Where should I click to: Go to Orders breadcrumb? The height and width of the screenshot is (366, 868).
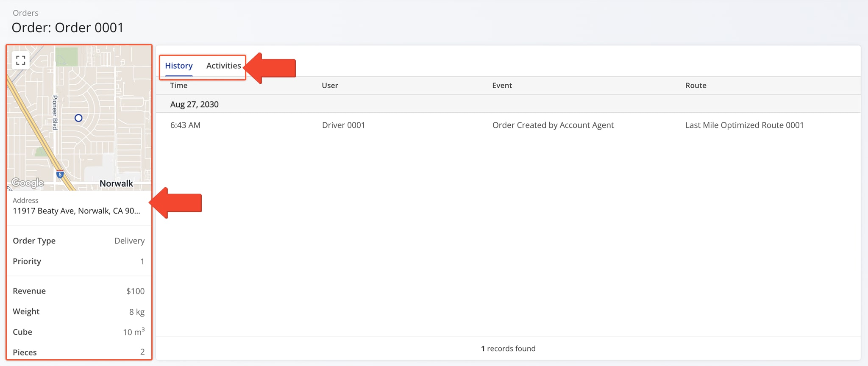pos(25,13)
